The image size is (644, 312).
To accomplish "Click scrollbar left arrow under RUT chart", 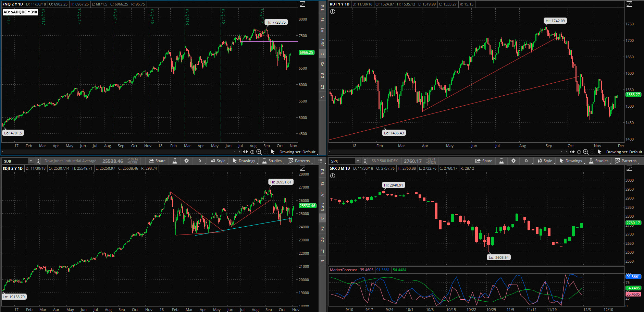I will pyautogui.click(x=330, y=152).
